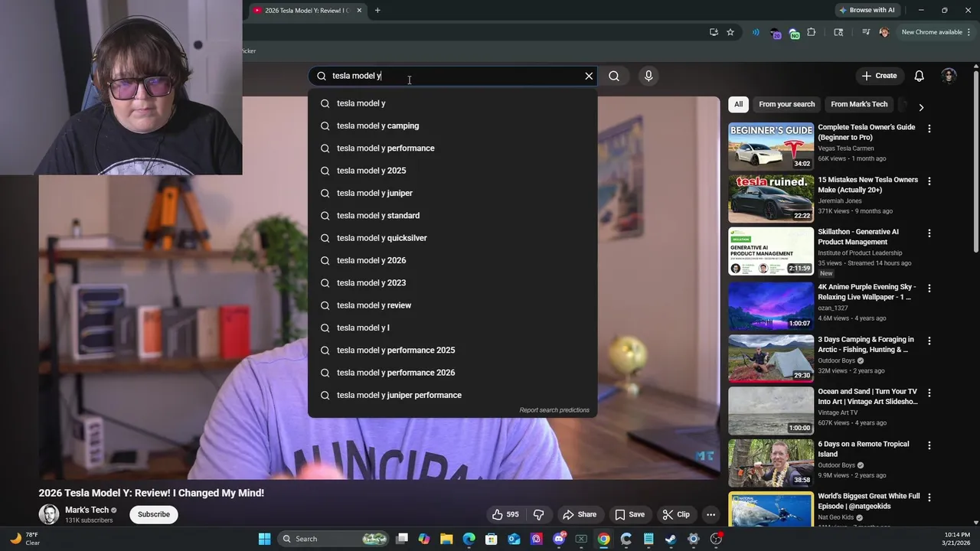The width and height of the screenshot is (980, 551).
Task: Open Steam from taskbar
Action: [x=671, y=539]
